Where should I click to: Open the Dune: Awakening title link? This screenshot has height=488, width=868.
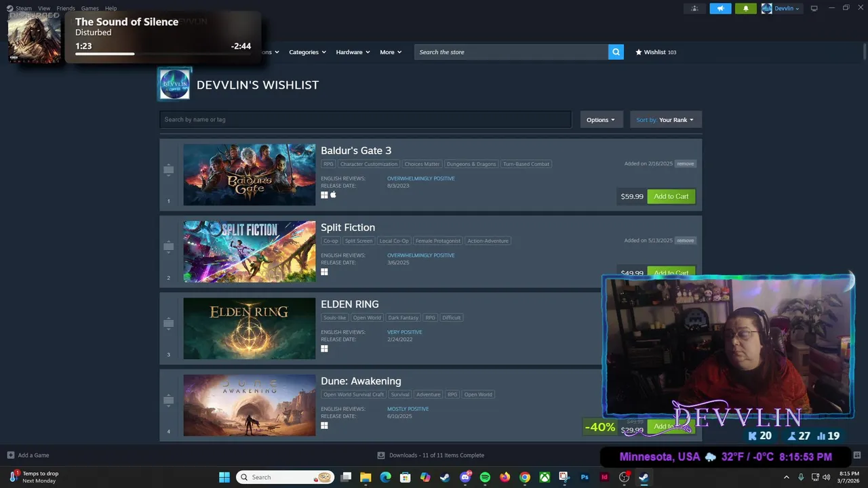(x=361, y=381)
